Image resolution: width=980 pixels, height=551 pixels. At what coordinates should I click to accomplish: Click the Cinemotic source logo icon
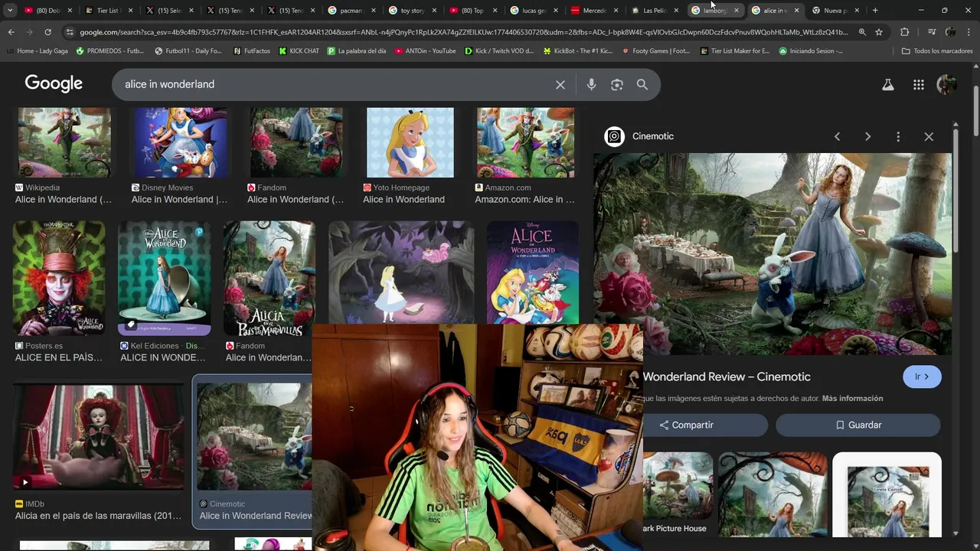coord(614,136)
